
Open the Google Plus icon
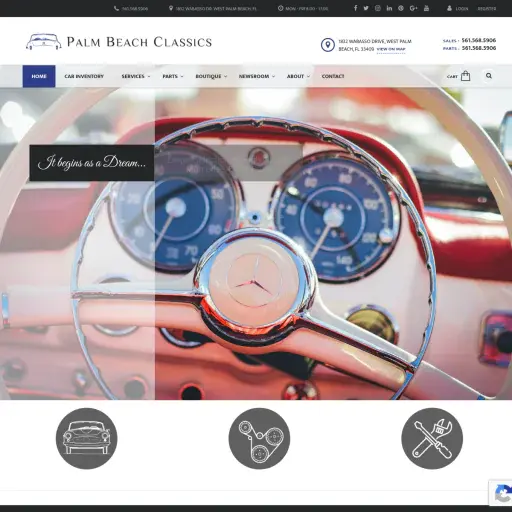[x=414, y=8]
